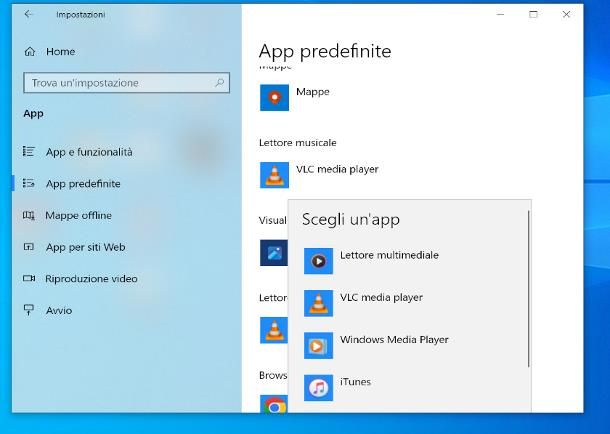Click the Chrome browser icon
The image size is (610, 434).
[x=274, y=404]
